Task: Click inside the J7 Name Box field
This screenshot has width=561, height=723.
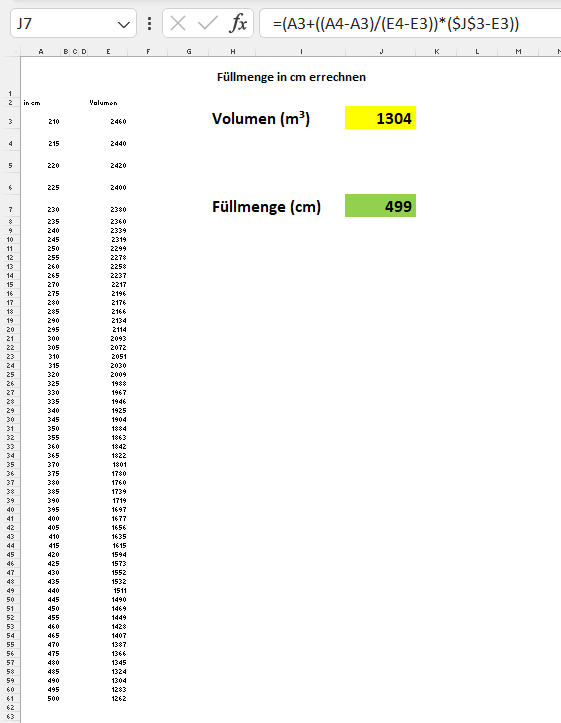Action: (65, 23)
